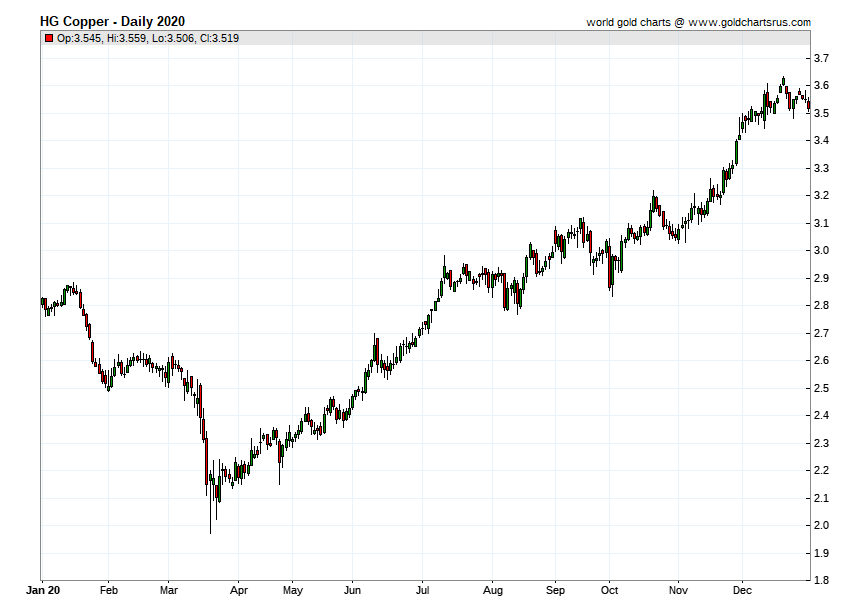Click the last candlestick of December
850x616 pixels.
tap(809, 104)
